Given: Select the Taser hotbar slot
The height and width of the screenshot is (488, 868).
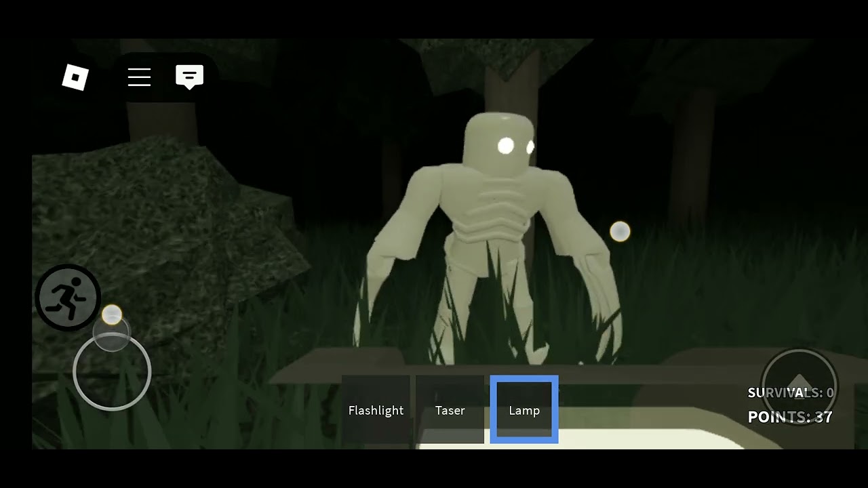Looking at the screenshot, I should click(x=450, y=409).
